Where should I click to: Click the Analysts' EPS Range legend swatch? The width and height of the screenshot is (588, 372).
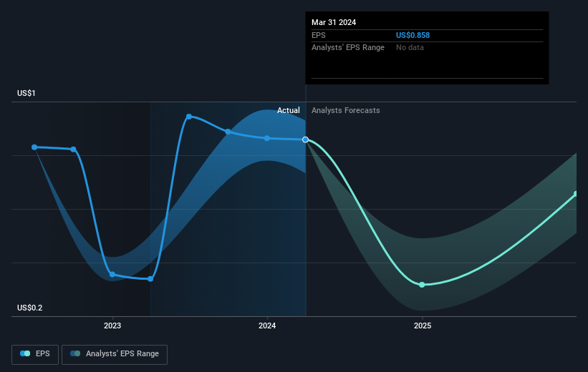pos(75,353)
